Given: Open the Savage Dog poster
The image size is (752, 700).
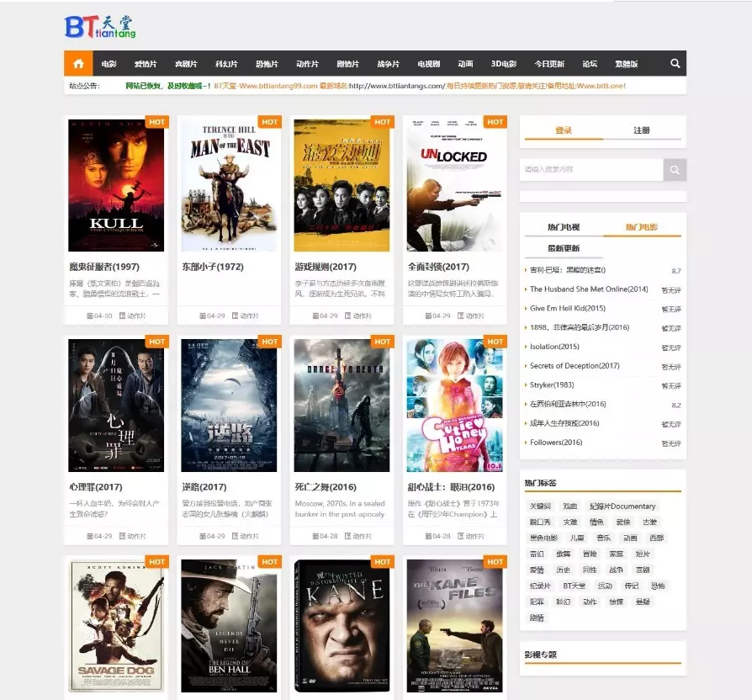Looking at the screenshot, I should coord(116,626).
